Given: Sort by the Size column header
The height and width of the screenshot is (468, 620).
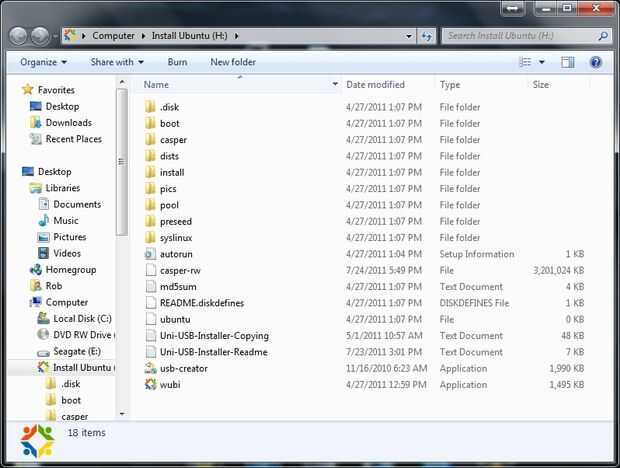Looking at the screenshot, I should click(x=541, y=85).
